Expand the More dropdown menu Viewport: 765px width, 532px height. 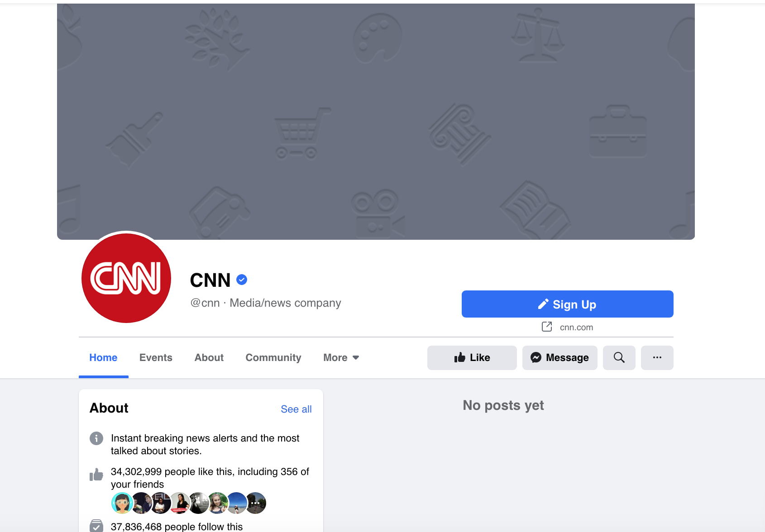tap(341, 357)
